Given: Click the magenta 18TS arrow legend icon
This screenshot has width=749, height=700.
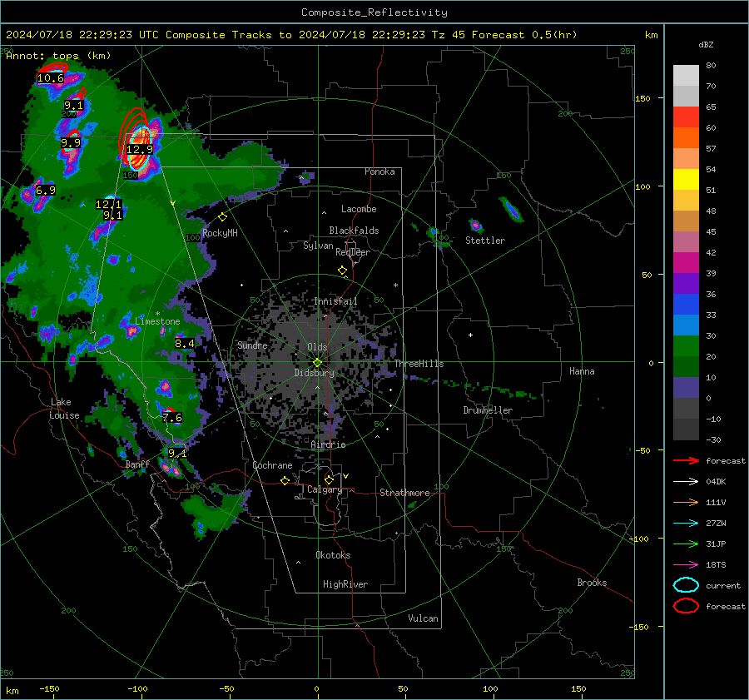Looking at the screenshot, I should (x=686, y=565).
